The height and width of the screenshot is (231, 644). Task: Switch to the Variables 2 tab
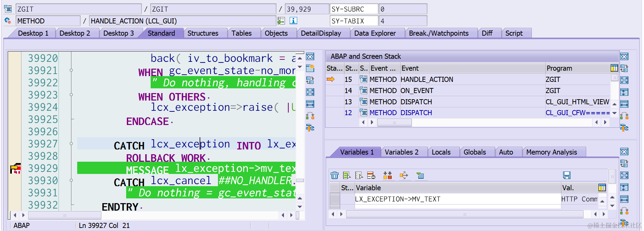pyautogui.click(x=402, y=152)
